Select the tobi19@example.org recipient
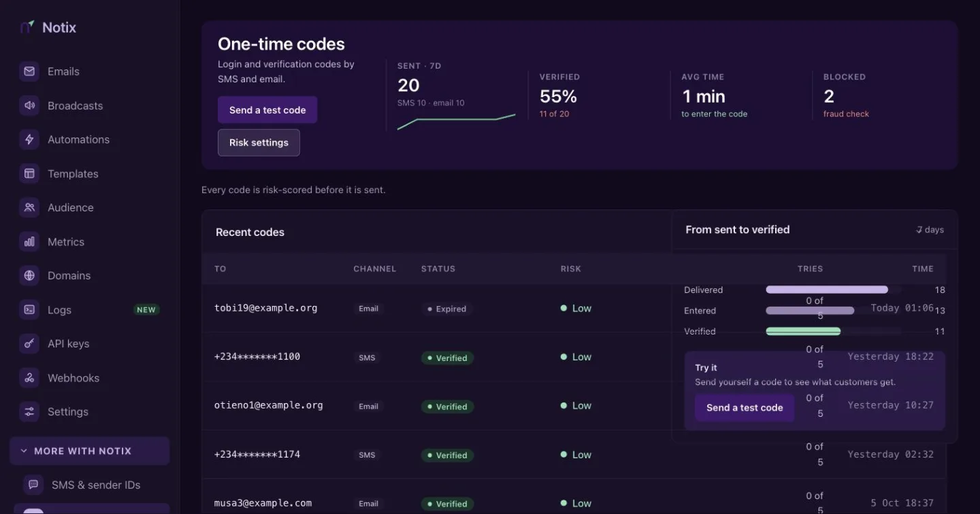The width and height of the screenshot is (980, 514). click(x=266, y=308)
